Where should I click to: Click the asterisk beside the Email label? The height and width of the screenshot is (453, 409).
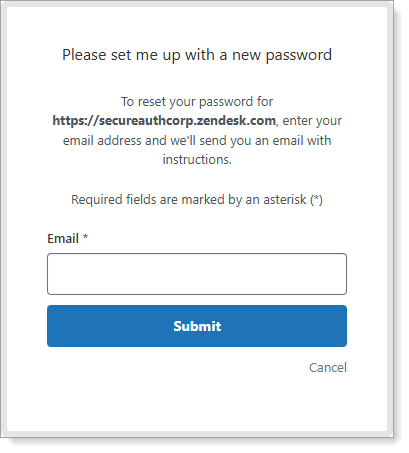(x=85, y=237)
